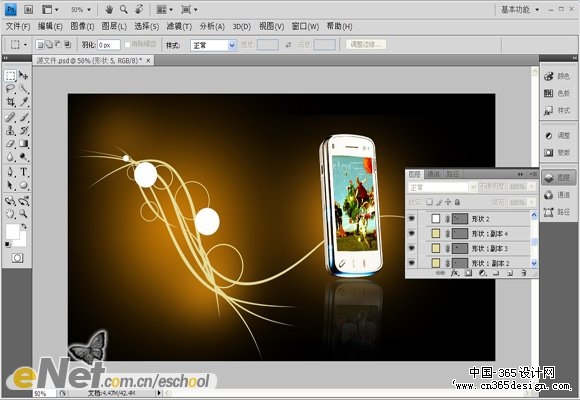The image size is (580, 400).
Task: Open the 样式 style dropdown
Action: click(x=213, y=45)
